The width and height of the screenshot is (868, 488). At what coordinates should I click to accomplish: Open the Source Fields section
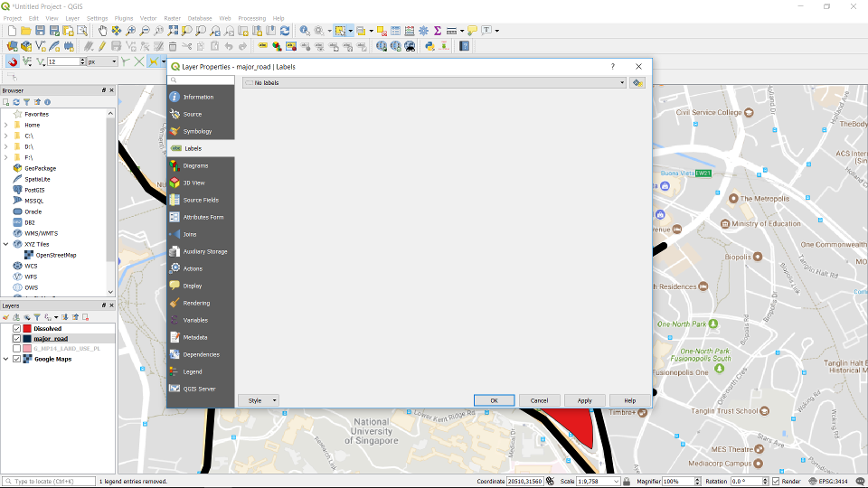coord(200,200)
